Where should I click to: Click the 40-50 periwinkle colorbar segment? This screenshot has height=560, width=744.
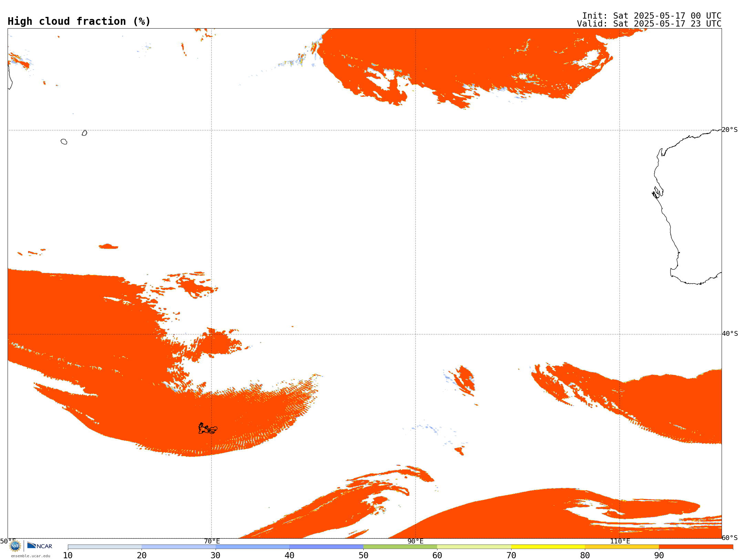[326, 547]
